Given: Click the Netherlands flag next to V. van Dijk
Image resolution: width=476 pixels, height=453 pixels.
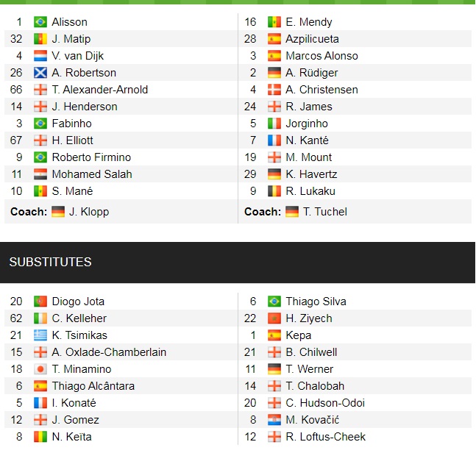Looking at the screenshot, I should click(x=40, y=56).
